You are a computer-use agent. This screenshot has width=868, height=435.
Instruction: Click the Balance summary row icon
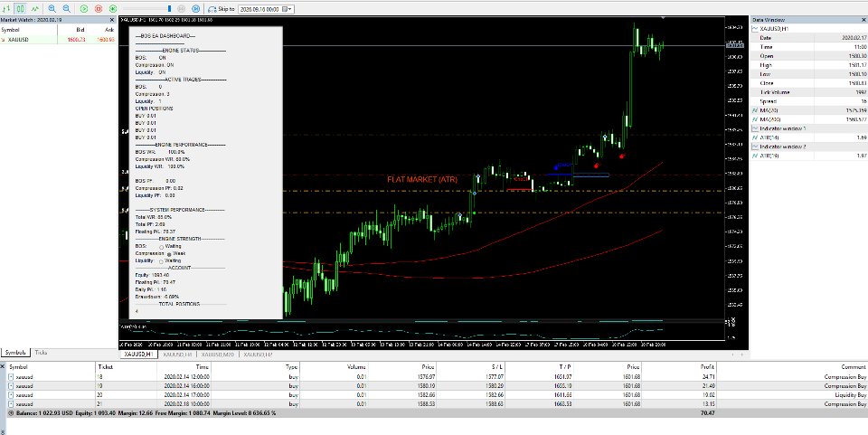point(11,413)
